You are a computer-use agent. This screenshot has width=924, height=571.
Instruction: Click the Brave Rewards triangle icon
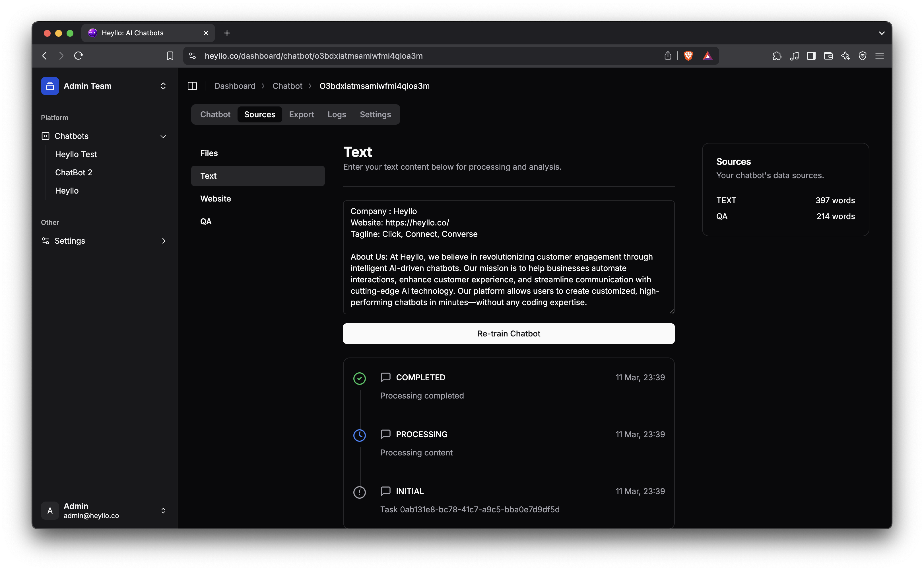click(707, 56)
